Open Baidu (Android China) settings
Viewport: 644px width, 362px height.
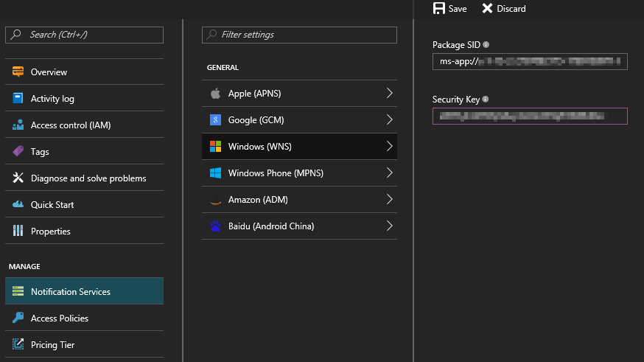298,226
